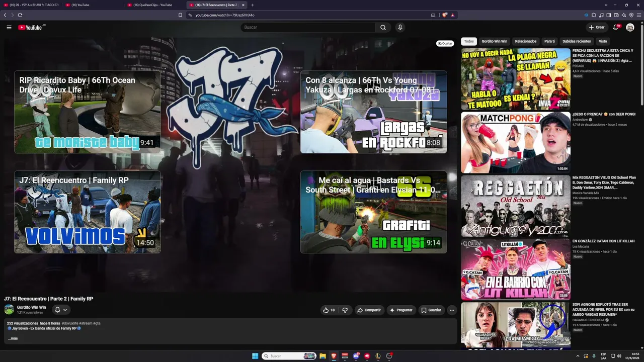
Task: Open Me caí al agua end screen video
Action: (374, 212)
